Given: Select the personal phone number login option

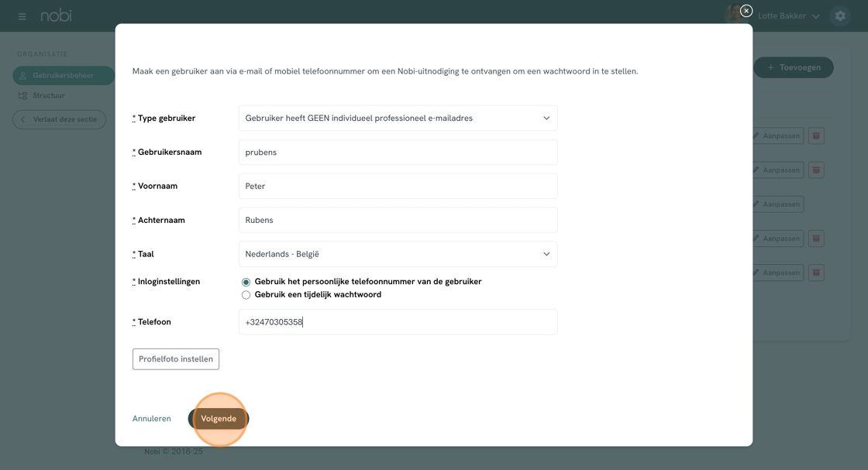Looking at the screenshot, I should coord(246,282).
